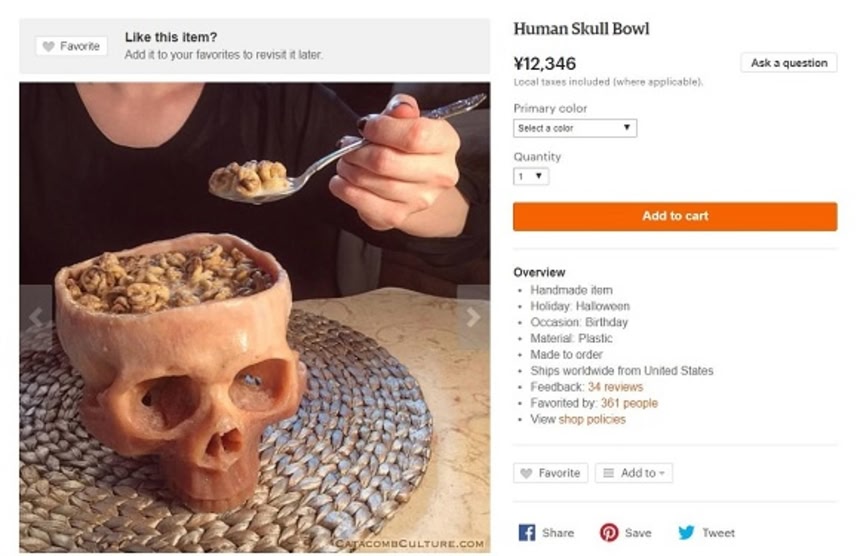View the shop policies link
860x556 pixels.
[x=592, y=419]
